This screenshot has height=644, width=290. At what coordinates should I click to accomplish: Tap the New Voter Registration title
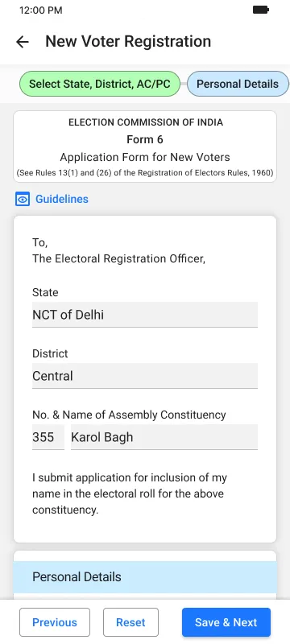(128, 42)
